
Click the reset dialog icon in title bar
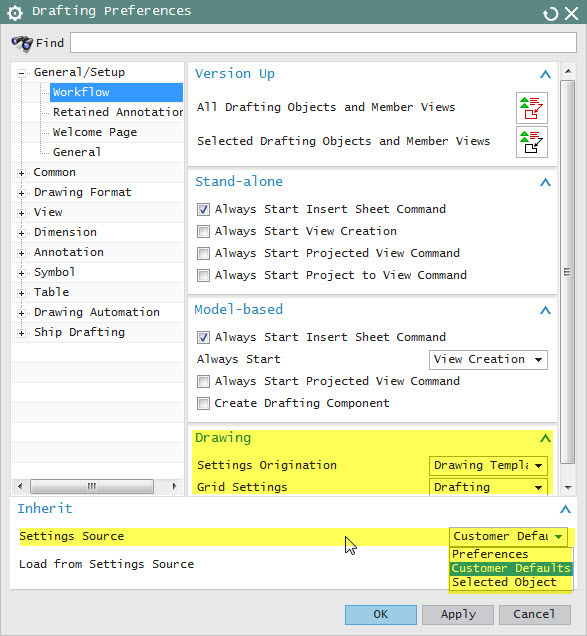click(x=550, y=14)
